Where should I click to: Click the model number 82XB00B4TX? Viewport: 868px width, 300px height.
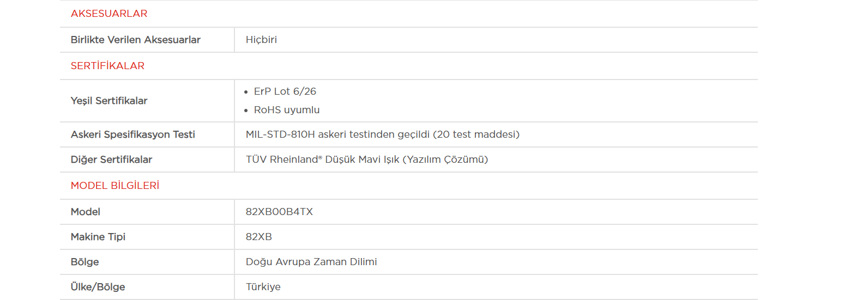[279, 212]
